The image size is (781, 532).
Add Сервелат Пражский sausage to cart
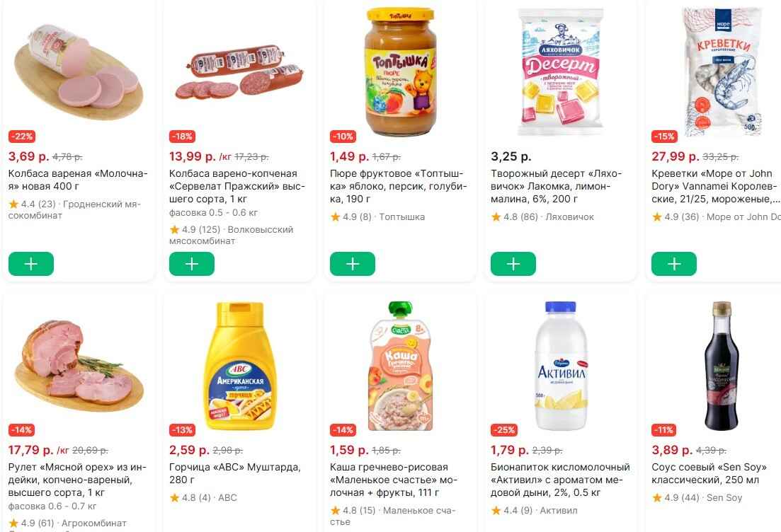[x=192, y=264]
